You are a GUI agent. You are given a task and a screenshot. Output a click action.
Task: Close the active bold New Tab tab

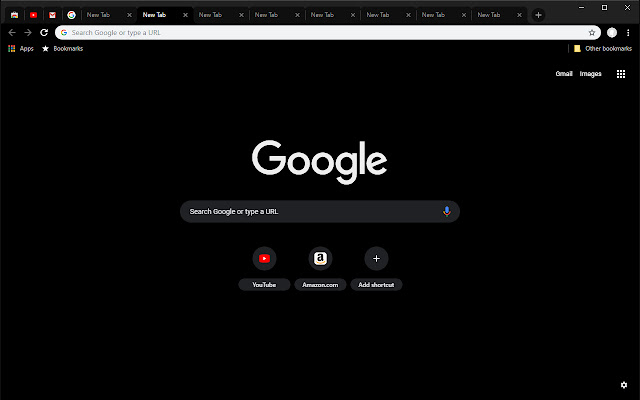tap(185, 15)
